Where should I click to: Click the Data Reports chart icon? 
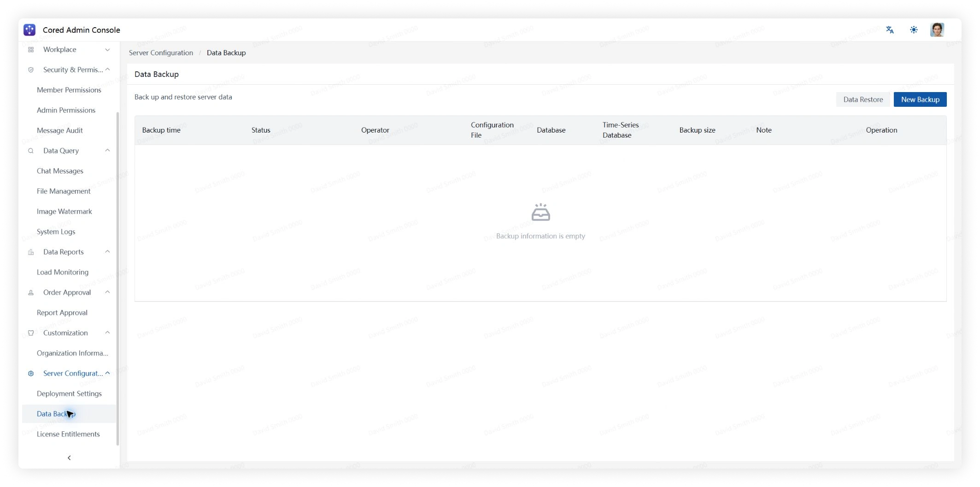point(31,252)
